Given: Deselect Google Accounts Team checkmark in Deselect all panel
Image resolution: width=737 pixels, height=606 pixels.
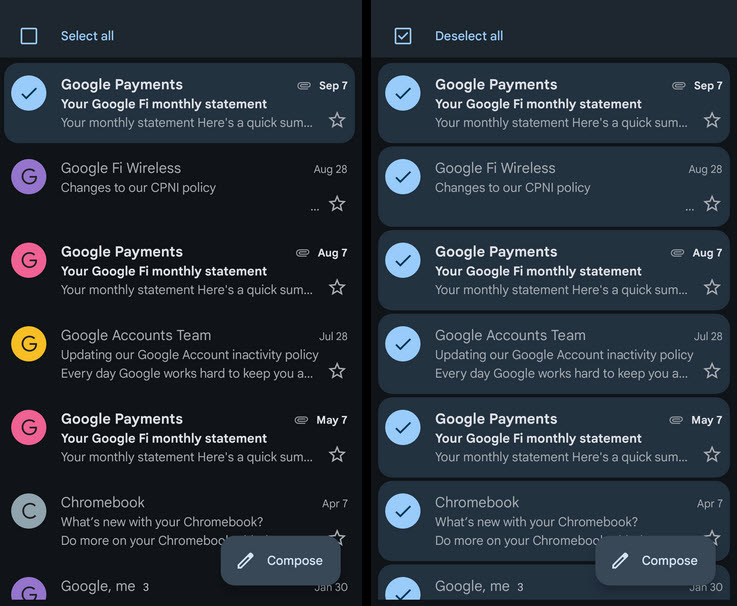Looking at the screenshot, I should click(403, 344).
